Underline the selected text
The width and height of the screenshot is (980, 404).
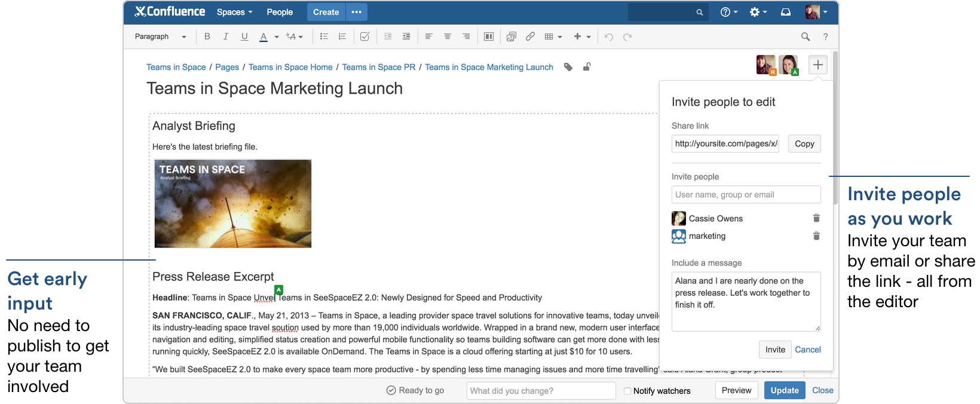[x=244, y=36]
